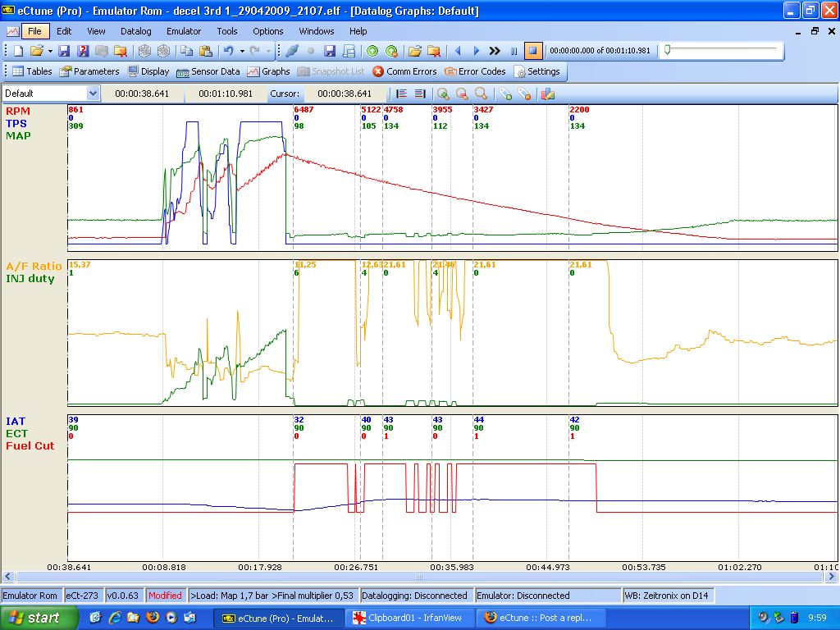Expand the Default graph layout dropdown

[93, 94]
